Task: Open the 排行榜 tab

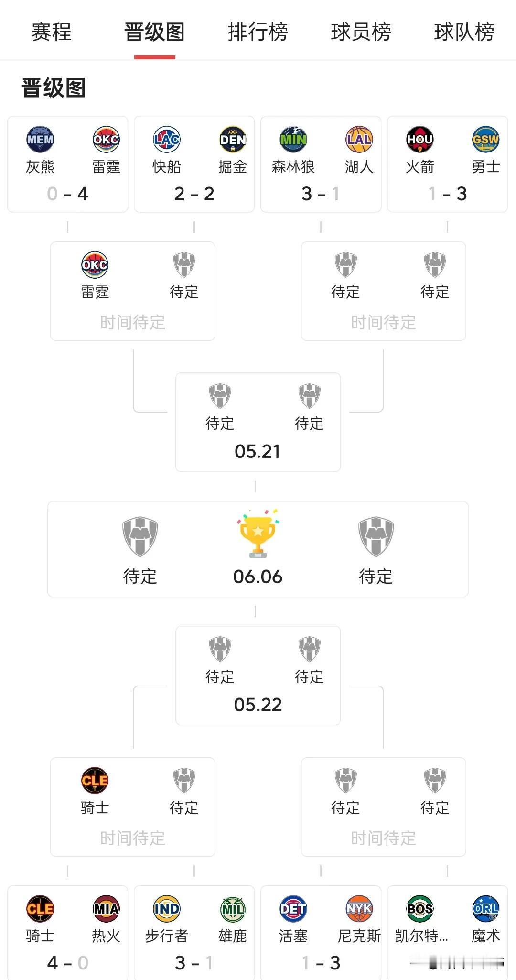Action: 258,33
